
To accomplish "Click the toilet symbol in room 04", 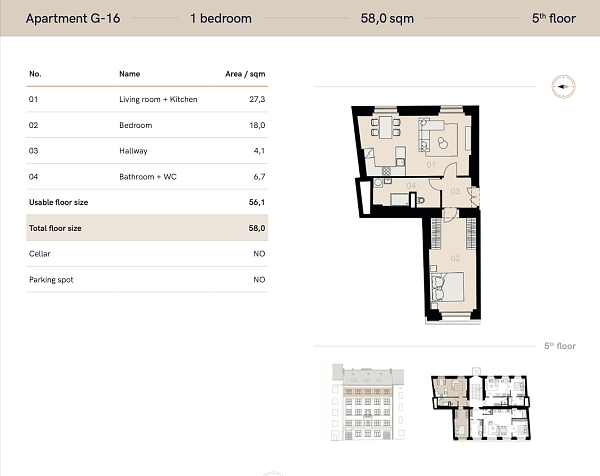I will click(x=420, y=200).
